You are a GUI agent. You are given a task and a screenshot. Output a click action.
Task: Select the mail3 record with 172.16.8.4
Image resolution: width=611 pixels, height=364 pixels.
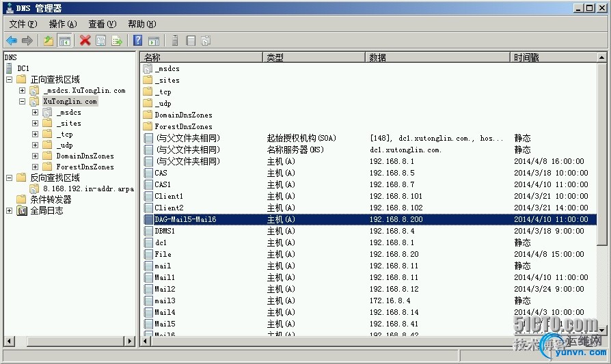[x=370, y=300]
